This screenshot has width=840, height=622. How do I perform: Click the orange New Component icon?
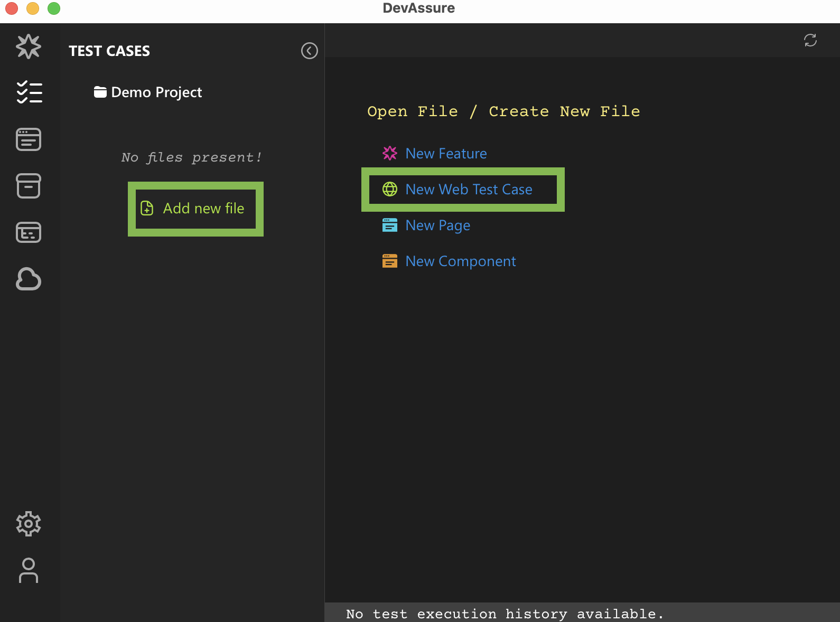tap(390, 261)
